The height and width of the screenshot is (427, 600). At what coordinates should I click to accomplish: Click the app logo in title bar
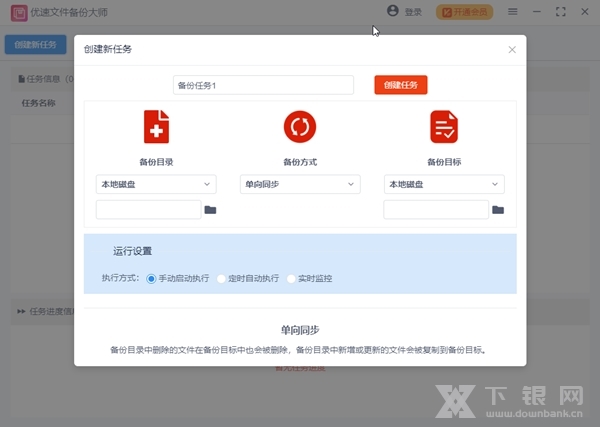[19, 13]
